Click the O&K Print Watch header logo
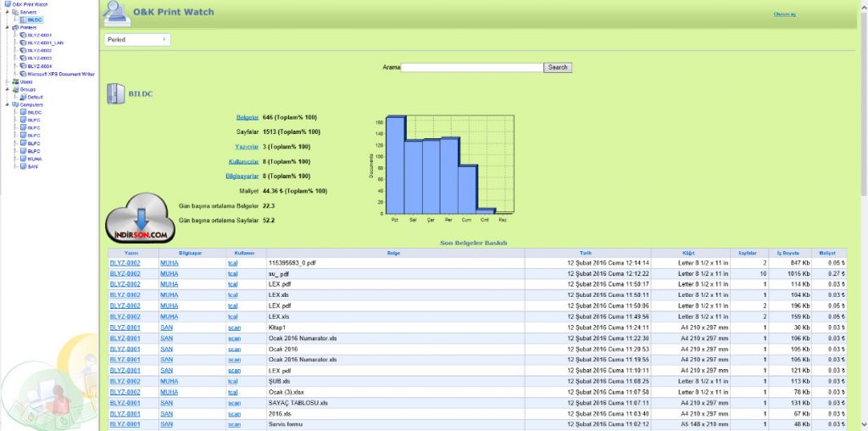 pyautogui.click(x=117, y=14)
